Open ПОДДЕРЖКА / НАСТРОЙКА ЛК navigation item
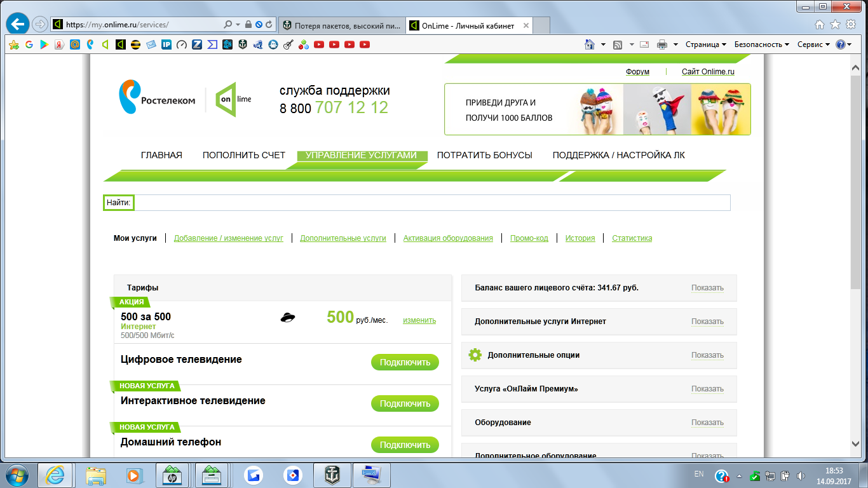Screen dimensions: 868x488 click(619, 155)
